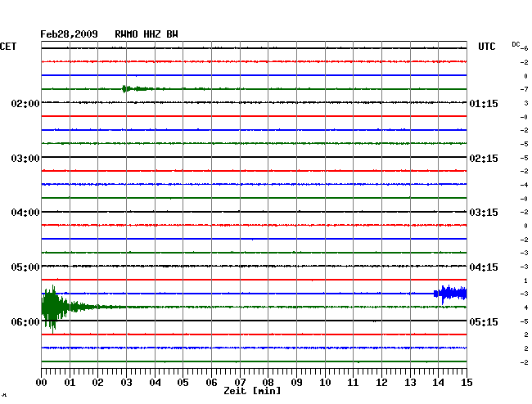Click the 07 minute axis tick label

click(x=240, y=382)
